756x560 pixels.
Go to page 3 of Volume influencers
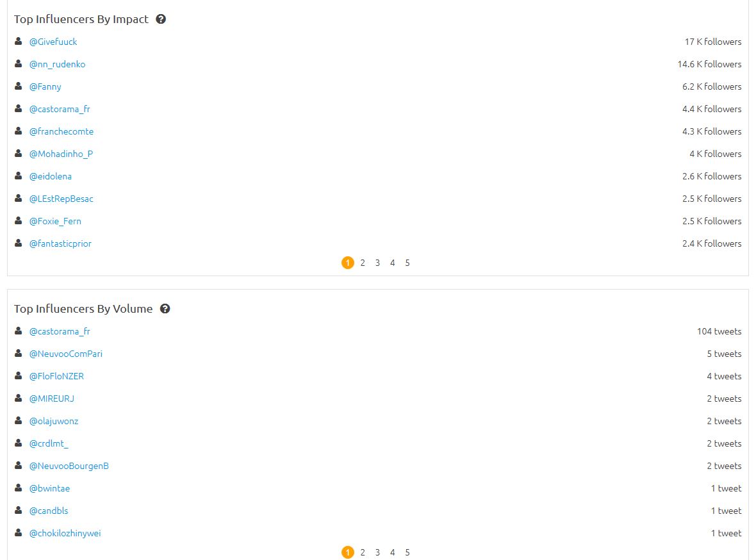377,552
